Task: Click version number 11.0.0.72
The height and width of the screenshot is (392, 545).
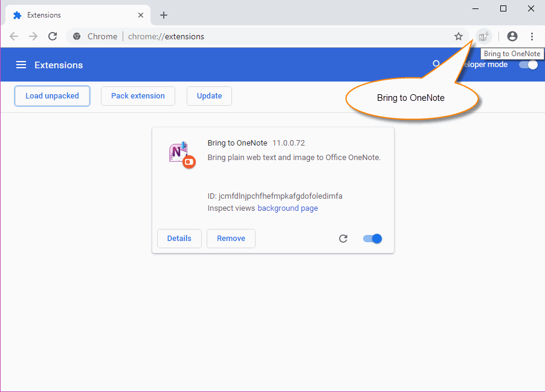Action: coord(288,143)
